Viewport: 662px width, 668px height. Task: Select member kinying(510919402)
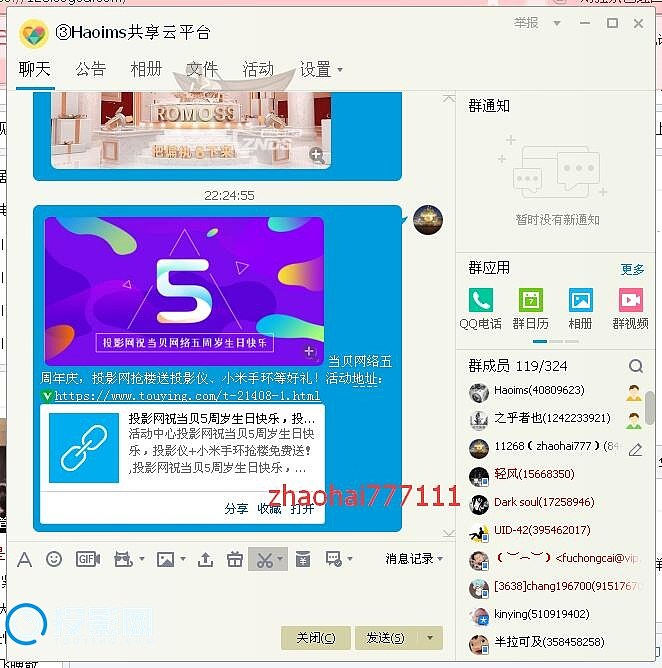tap(554, 615)
